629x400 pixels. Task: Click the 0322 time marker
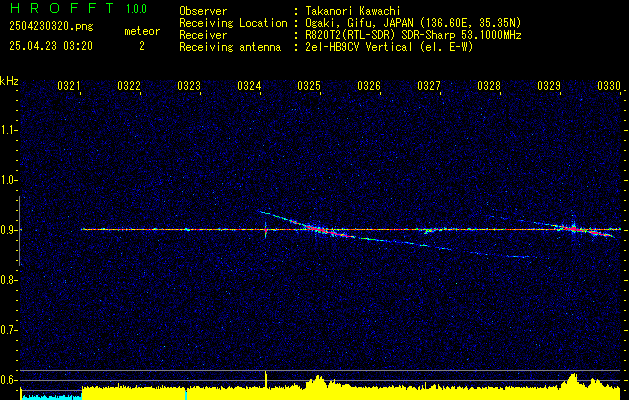point(129,86)
